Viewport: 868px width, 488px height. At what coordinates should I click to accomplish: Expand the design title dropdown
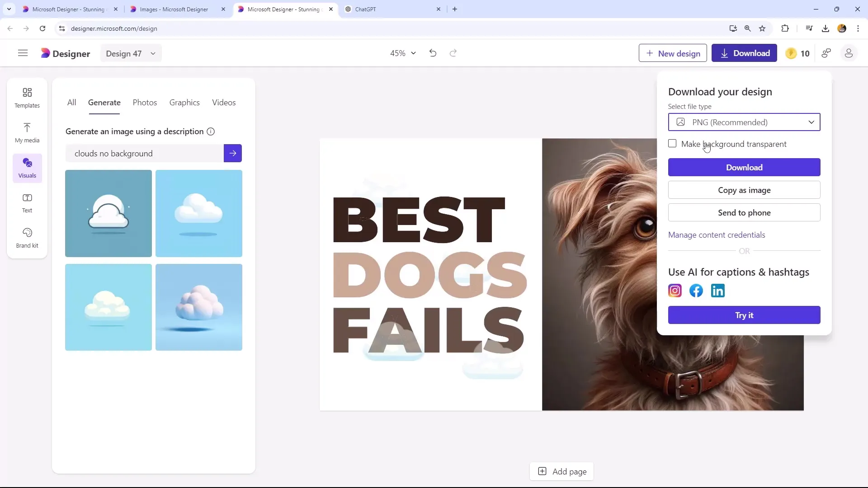pyautogui.click(x=153, y=54)
